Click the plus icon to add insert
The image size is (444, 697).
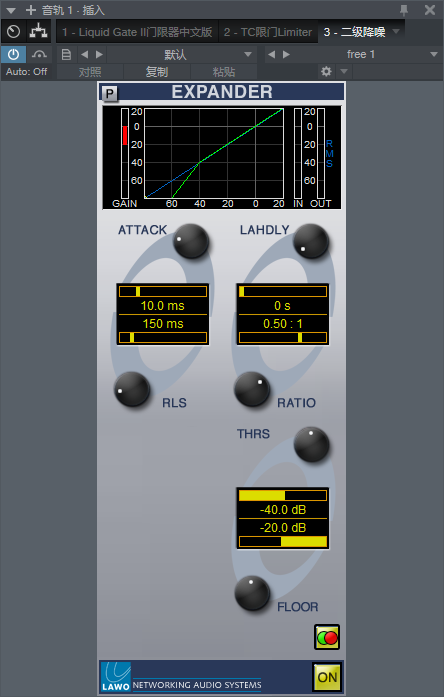click(x=31, y=10)
